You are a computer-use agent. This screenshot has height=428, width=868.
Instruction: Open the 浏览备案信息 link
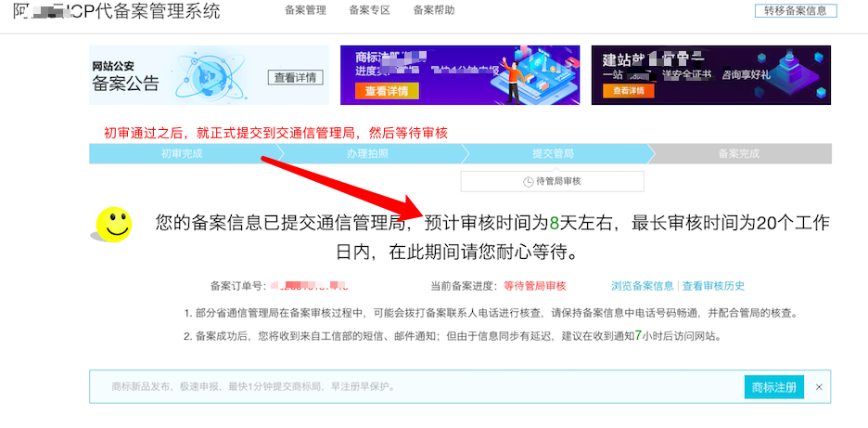[642, 286]
